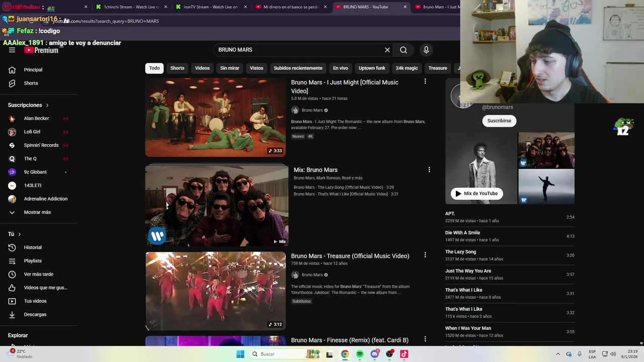644x362 pixels.
Task: Select the Subidos recientemente chip
Action: pos(298,68)
